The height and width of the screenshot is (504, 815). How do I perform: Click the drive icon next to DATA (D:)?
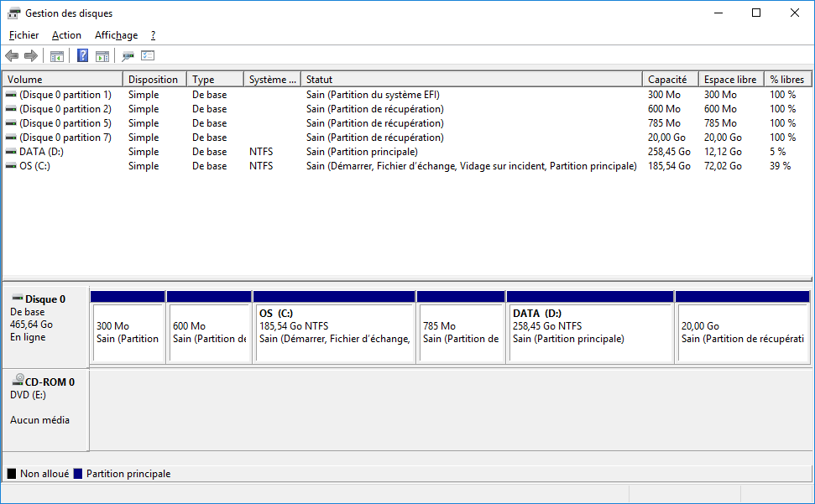coord(10,152)
